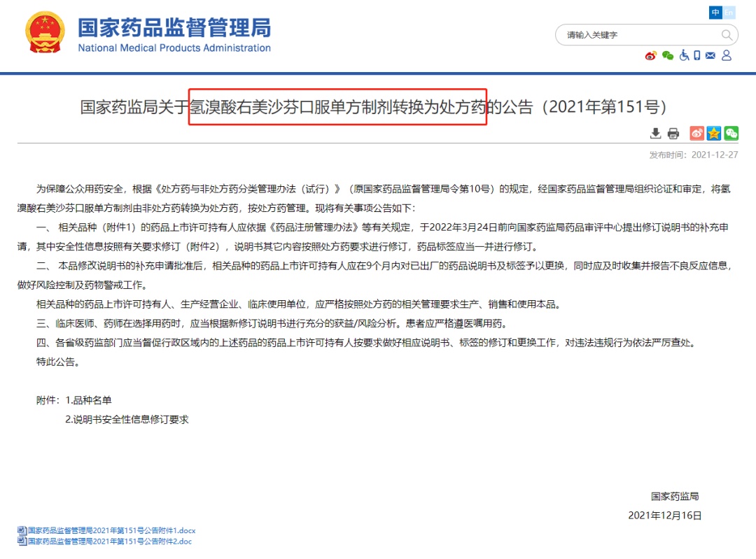The height and width of the screenshot is (559, 756).
Task: Select the Chinese language tab
Action: (x=715, y=12)
